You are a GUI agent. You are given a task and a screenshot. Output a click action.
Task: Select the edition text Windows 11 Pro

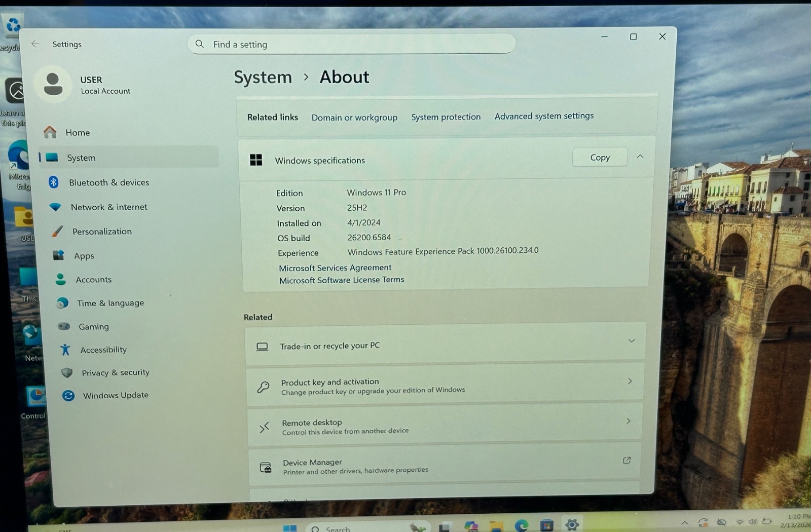pyautogui.click(x=376, y=193)
